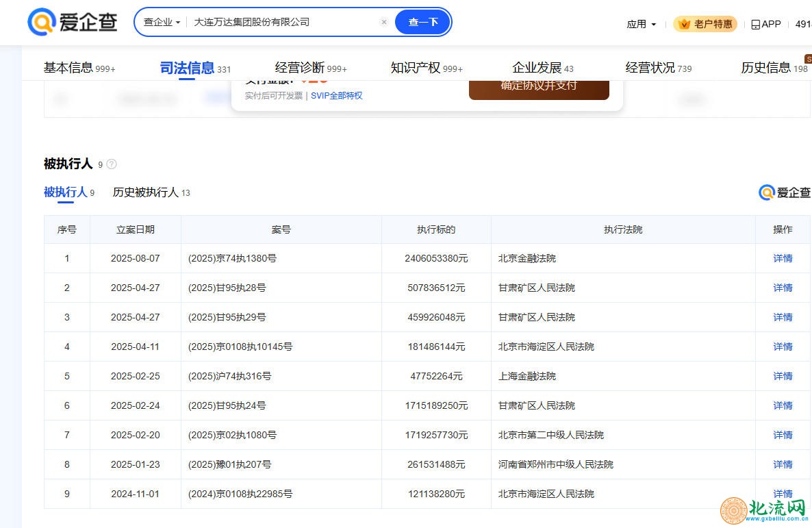Click the 北京市第二中级人民法院 court name

[x=550, y=436]
